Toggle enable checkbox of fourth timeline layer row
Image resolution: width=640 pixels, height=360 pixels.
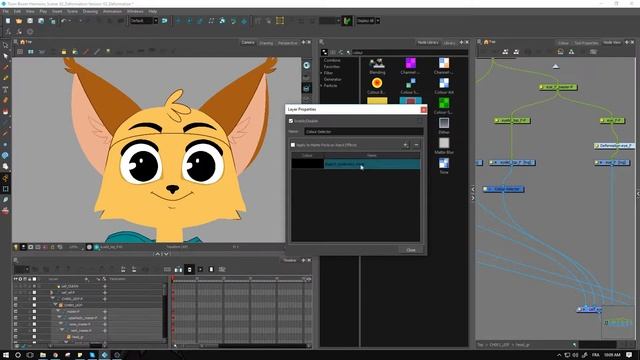(34, 305)
